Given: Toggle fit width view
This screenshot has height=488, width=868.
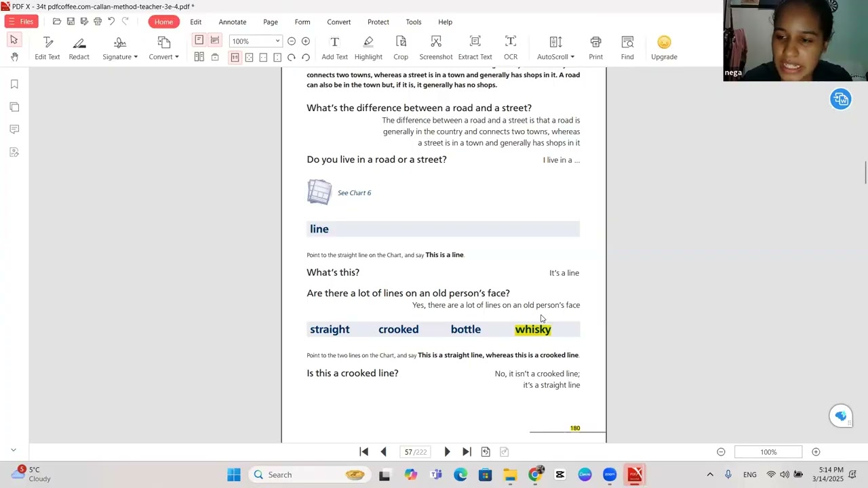Looking at the screenshot, I should pos(263,58).
